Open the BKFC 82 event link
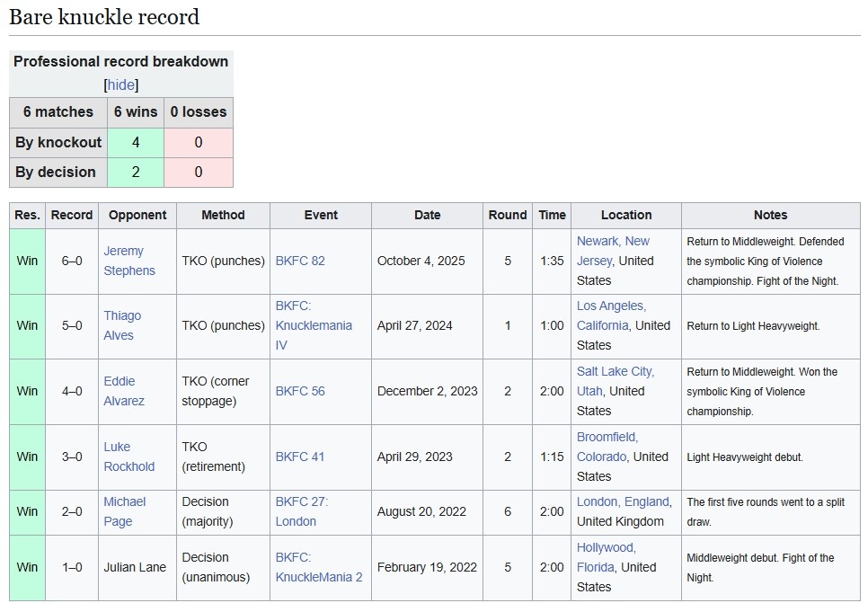 300,261
